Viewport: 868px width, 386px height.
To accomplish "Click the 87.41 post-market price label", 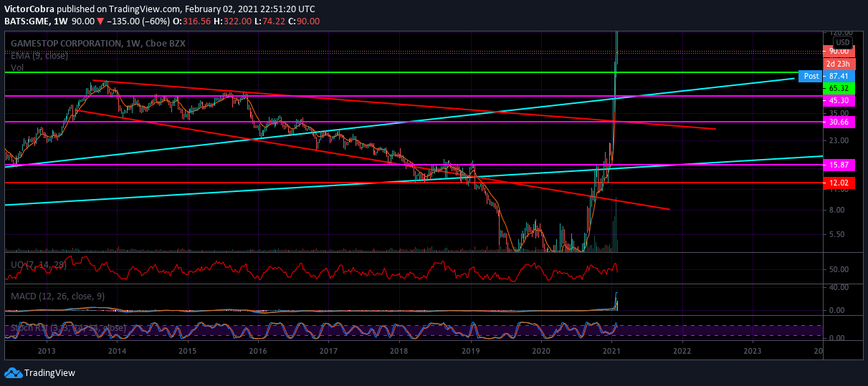I will pyautogui.click(x=839, y=76).
